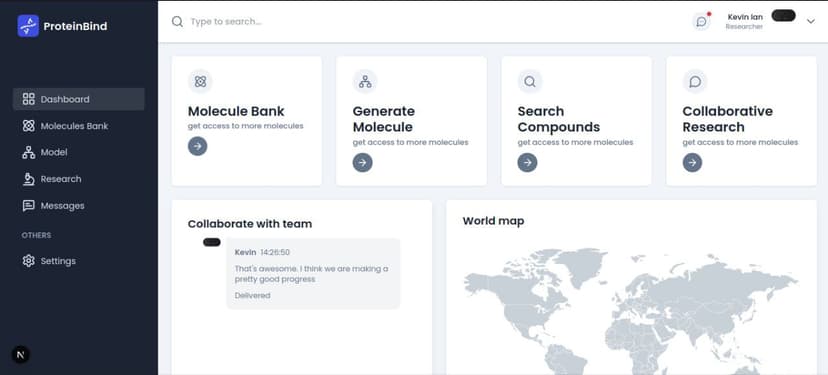Click the magnifier icon on Search Compounds card
The image size is (828, 375).
tap(530, 81)
